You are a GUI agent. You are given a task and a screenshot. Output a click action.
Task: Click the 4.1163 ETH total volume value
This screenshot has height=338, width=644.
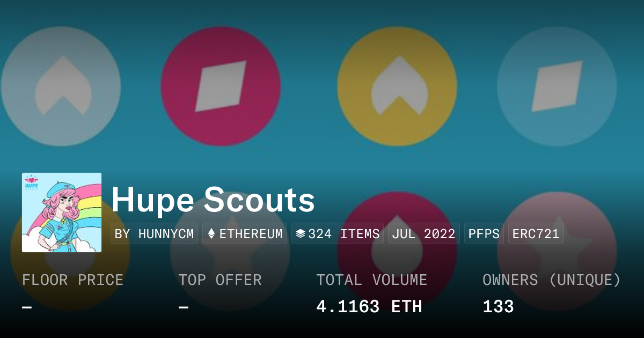tap(369, 307)
